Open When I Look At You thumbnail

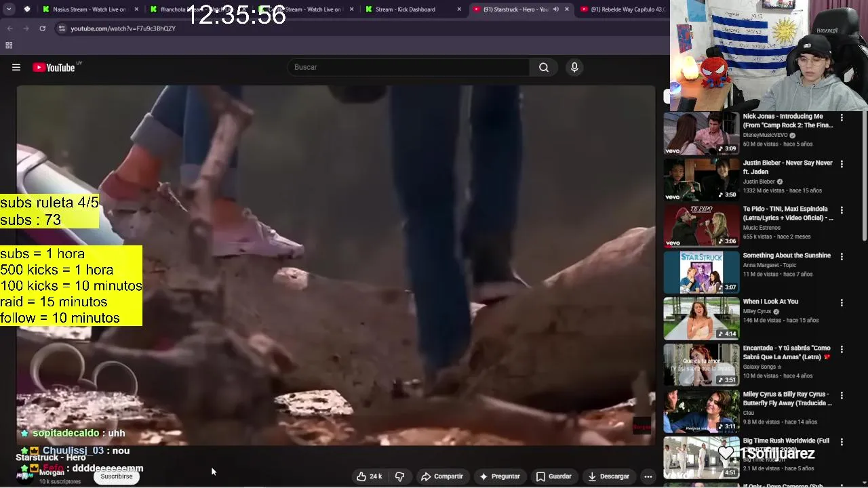701,318
